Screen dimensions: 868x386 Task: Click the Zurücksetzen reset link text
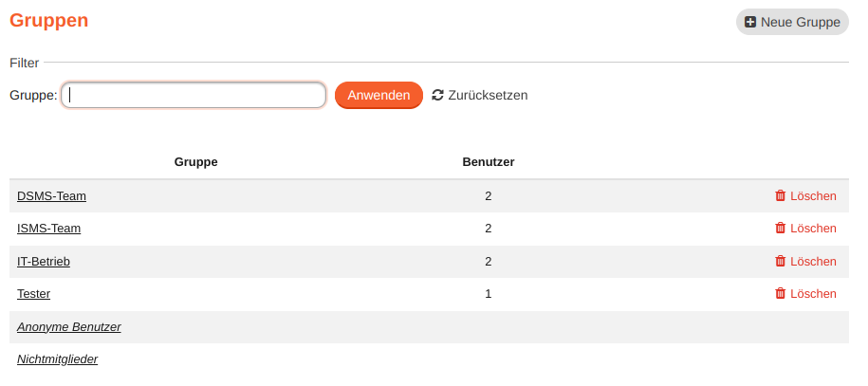pos(488,95)
